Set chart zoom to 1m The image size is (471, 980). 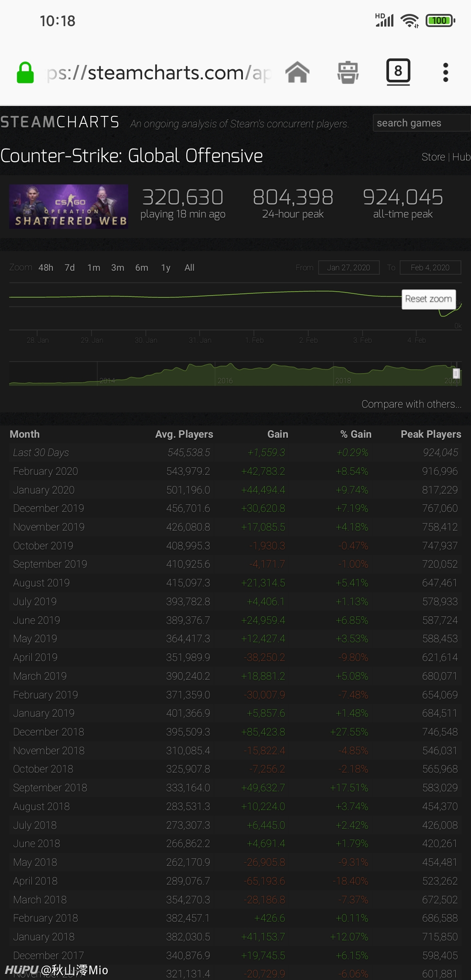tap(94, 268)
